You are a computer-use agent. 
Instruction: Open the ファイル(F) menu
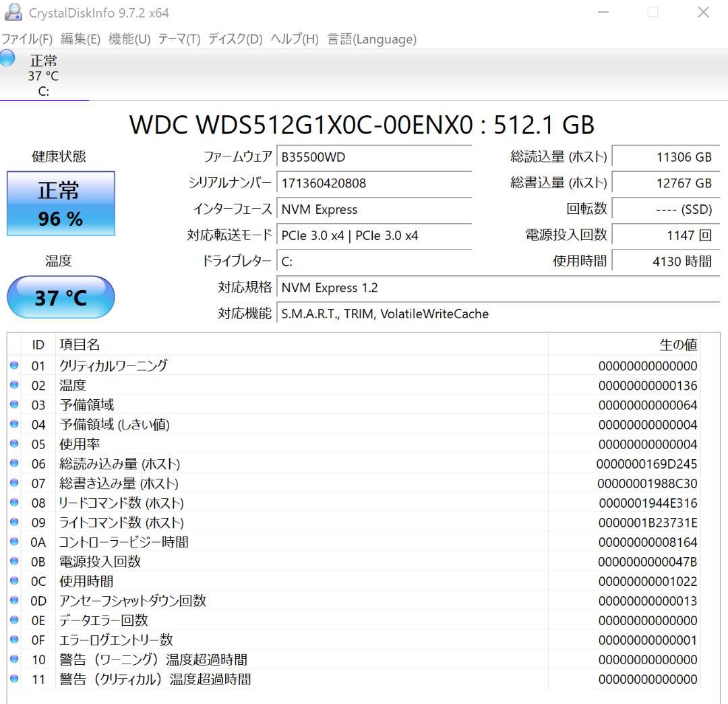pyautogui.click(x=27, y=40)
